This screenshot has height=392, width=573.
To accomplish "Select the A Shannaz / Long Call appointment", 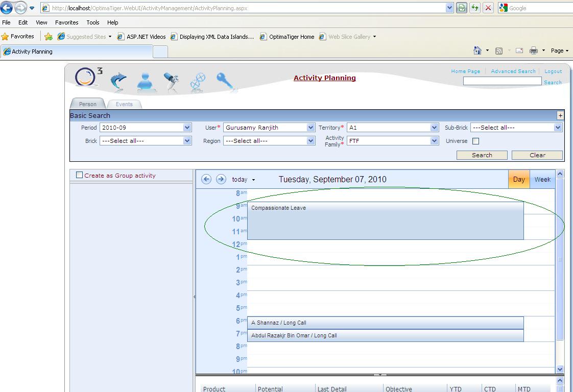I will 386,323.
